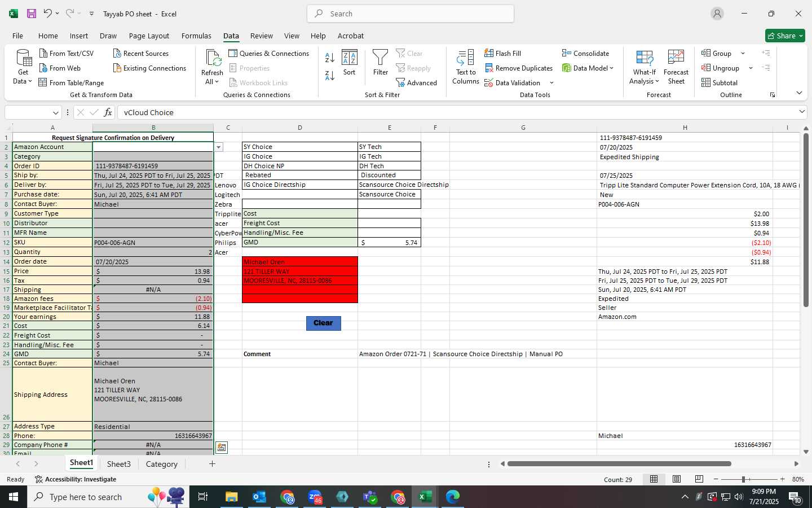Switch to the Review tab
812x508 pixels.
tap(262, 36)
